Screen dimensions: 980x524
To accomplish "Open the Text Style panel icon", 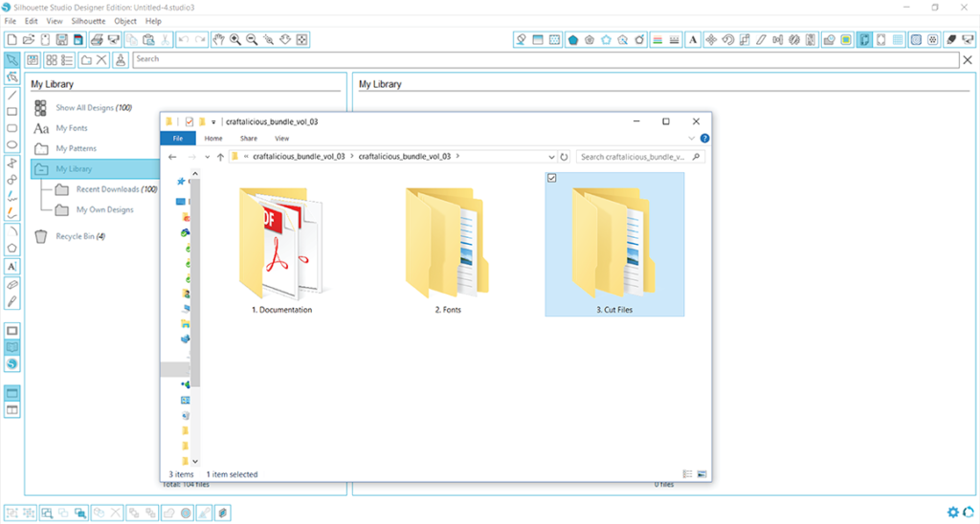I will [x=693, y=40].
